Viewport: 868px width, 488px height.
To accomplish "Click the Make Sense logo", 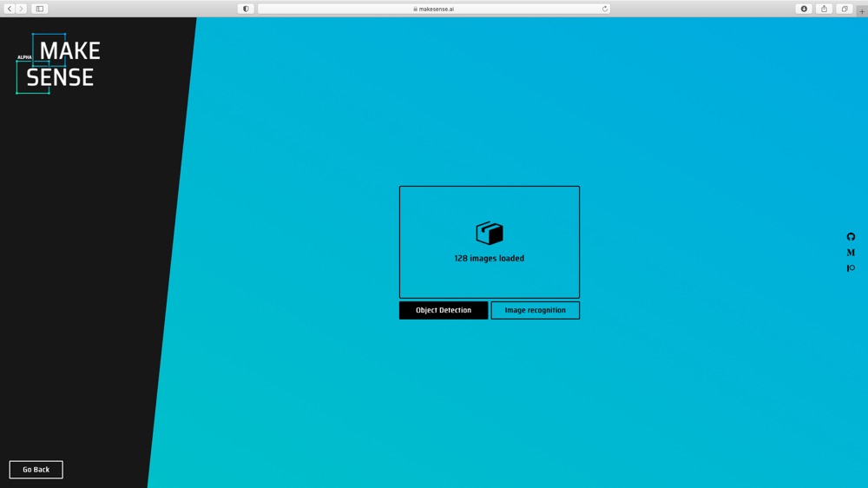I will [x=59, y=64].
